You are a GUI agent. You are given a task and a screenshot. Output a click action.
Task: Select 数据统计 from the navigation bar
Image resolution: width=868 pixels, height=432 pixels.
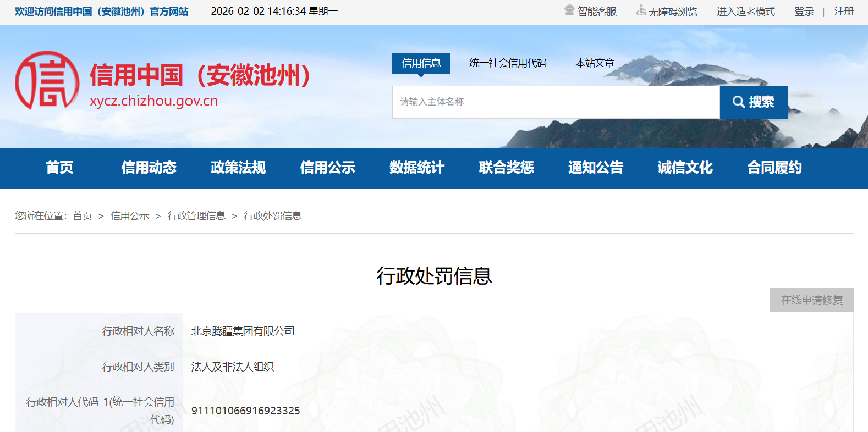point(417,168)
